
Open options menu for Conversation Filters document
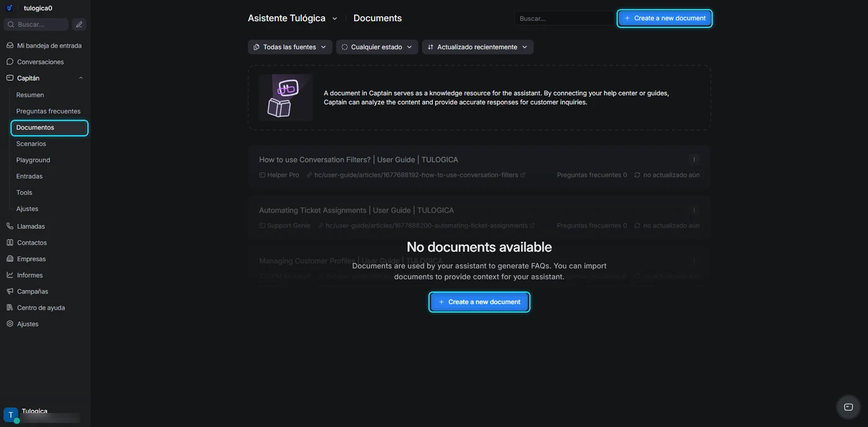pos(694,159)
